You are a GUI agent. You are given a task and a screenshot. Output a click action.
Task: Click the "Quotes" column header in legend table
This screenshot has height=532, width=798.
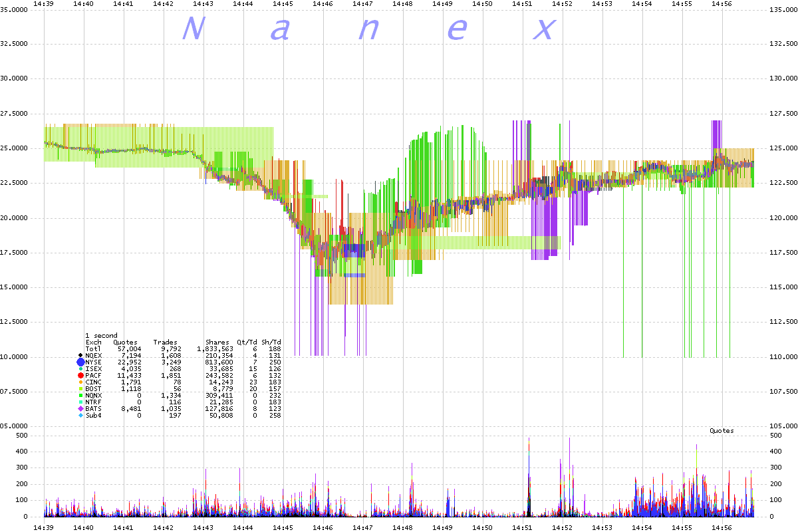[126, 342]
